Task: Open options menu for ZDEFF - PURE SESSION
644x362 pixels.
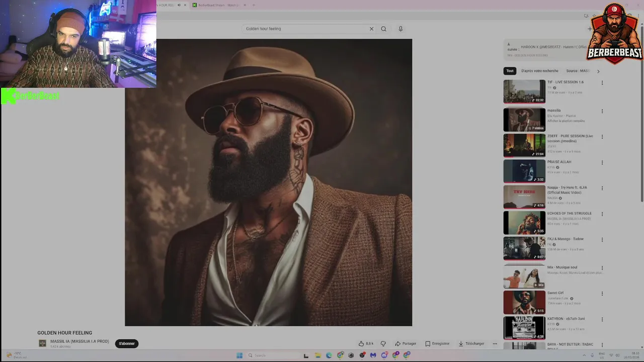Action: [x=602, y=137]
